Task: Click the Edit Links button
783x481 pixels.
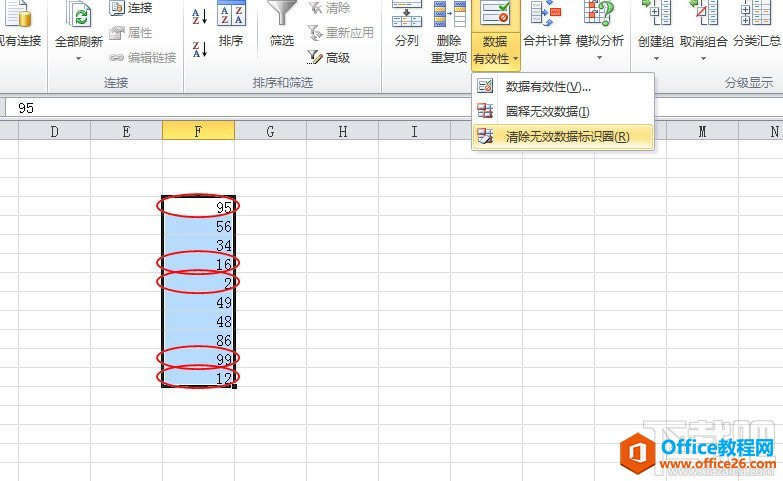Action: [143, 58]
